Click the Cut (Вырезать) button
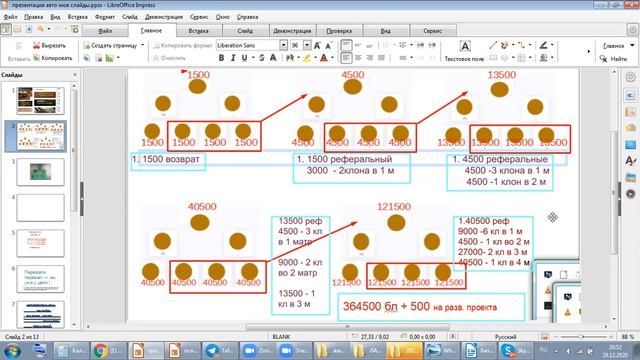Screen dimensions: 640x360 [x=49, y=45]
